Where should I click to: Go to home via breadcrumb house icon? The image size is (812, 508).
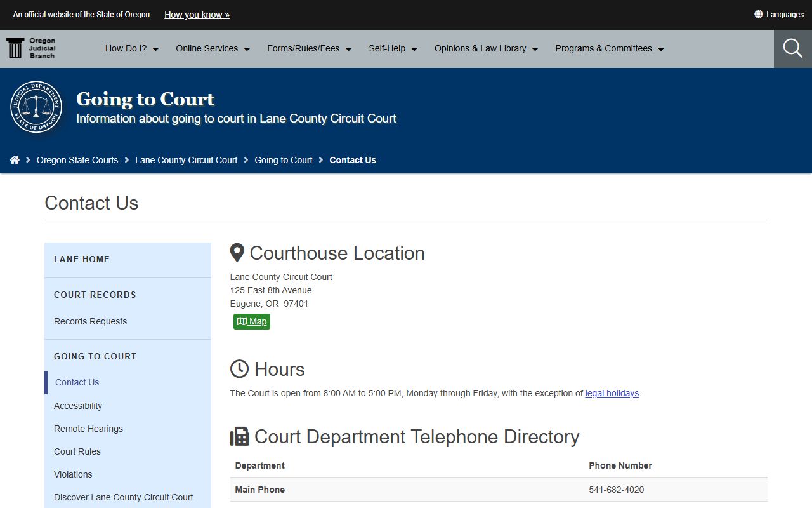point(15,160)
